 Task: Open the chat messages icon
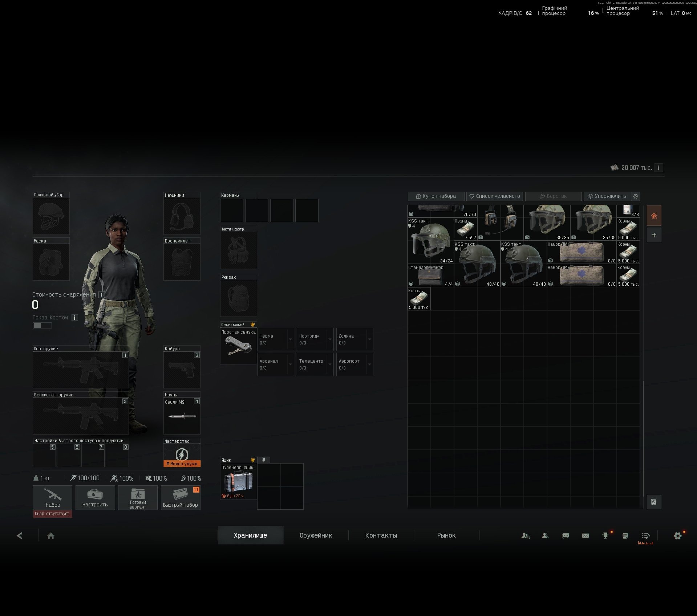566,536
